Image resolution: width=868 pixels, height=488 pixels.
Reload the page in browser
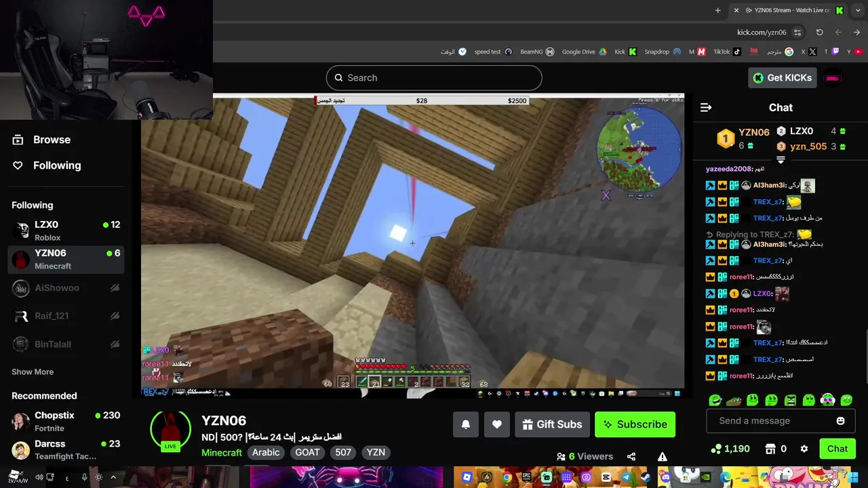click(x=819, y=33)
